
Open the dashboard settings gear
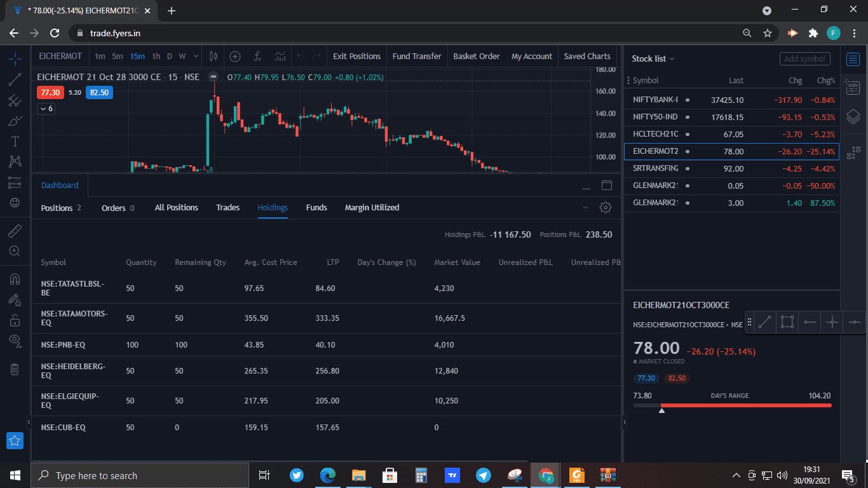606,207
